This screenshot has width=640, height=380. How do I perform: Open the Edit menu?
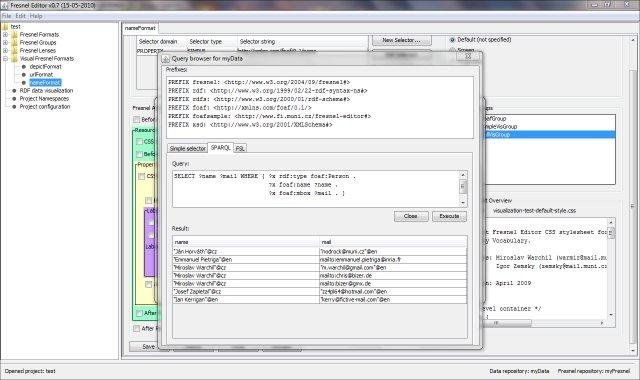20,16
